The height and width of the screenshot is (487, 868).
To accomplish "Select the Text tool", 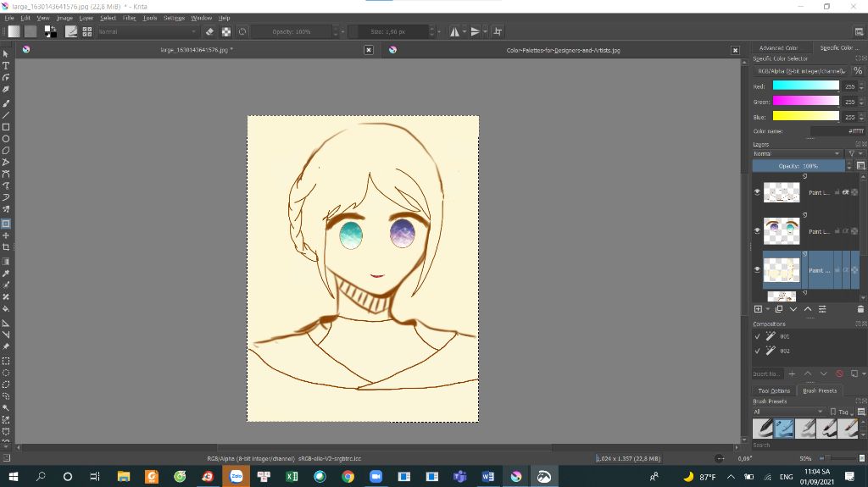I will (6, 65).
